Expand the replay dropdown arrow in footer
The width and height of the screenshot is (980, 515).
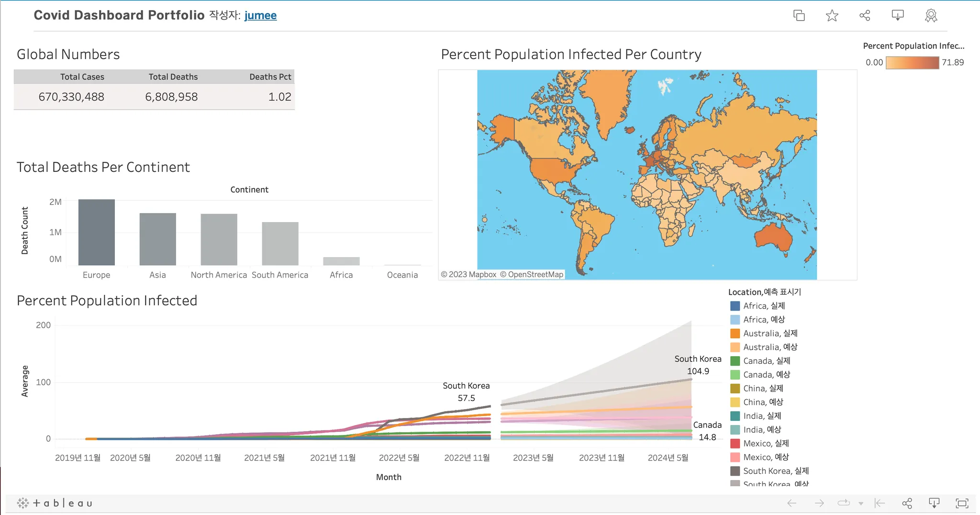[861, 504]
